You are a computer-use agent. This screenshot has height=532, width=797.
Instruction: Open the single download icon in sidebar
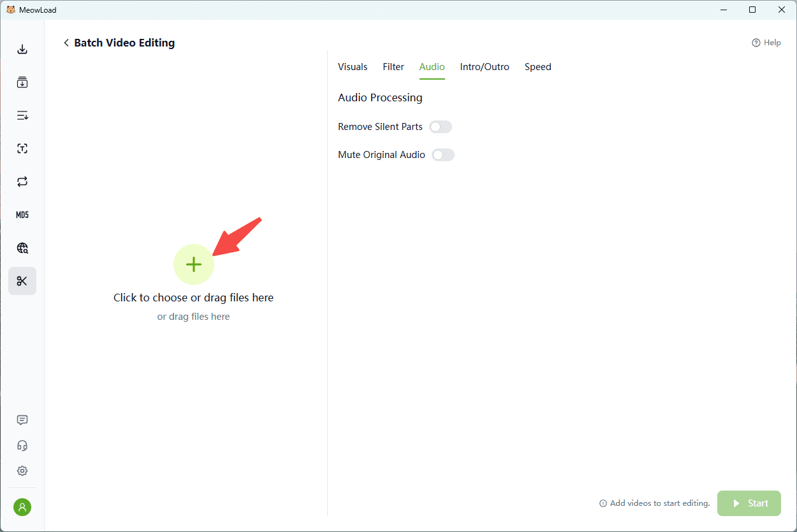click(x=22, y=50)
